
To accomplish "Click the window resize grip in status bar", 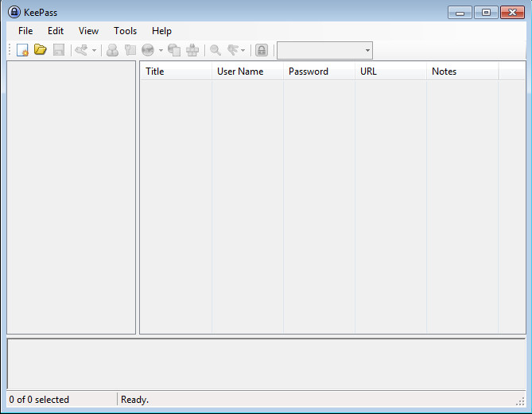I will click(x=520, y=401).
